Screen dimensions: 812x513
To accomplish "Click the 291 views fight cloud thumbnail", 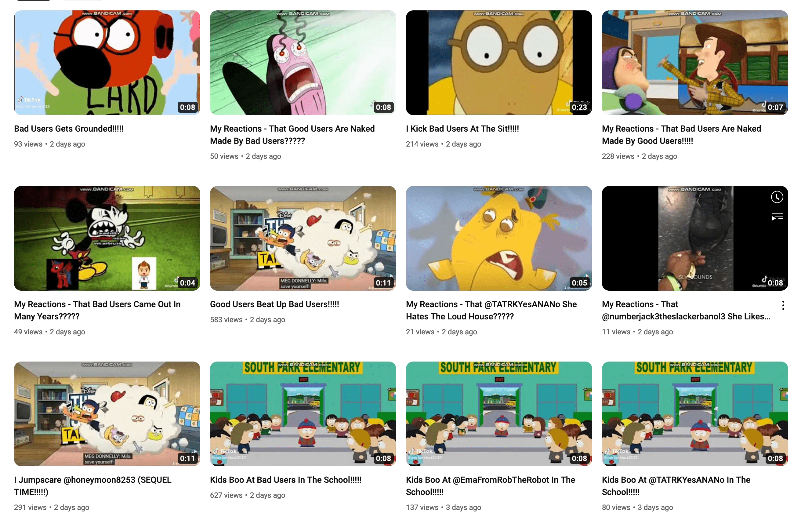I will coord(107,414).
